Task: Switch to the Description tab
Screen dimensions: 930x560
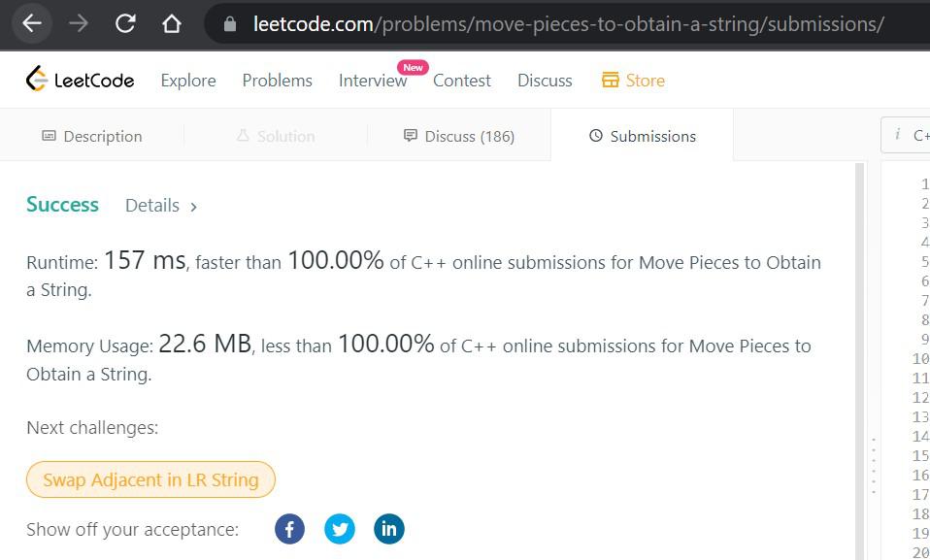Action: (x=92, y=137)
